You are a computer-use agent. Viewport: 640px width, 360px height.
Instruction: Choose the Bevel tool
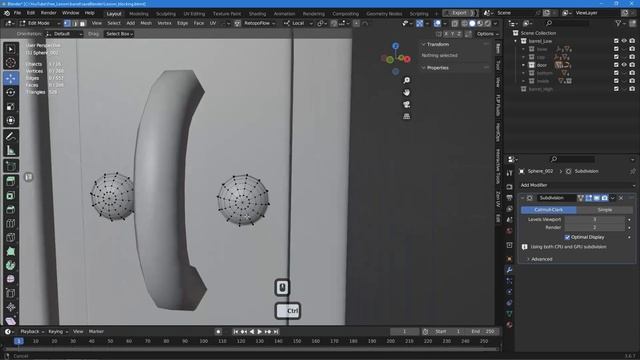[x=11, y=210]
